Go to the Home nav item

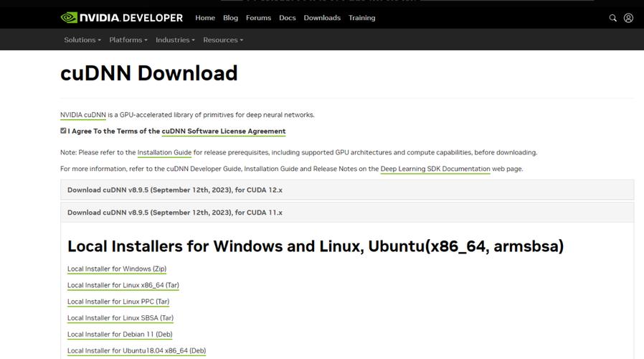tap(205, 18)
